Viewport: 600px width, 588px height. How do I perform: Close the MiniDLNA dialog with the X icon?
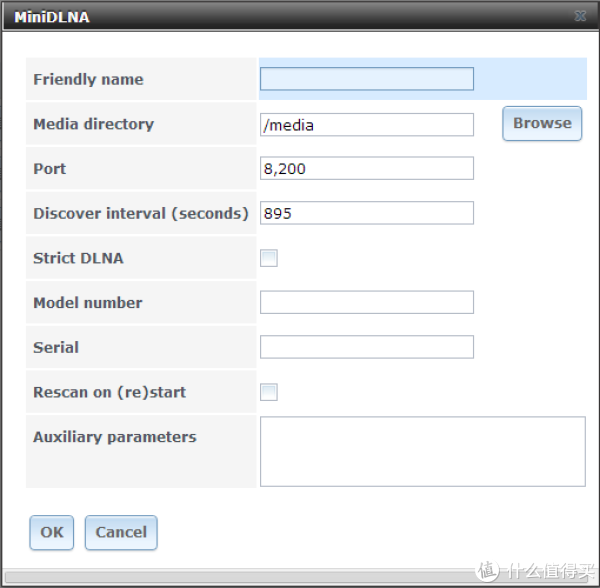tap(580, 17)
